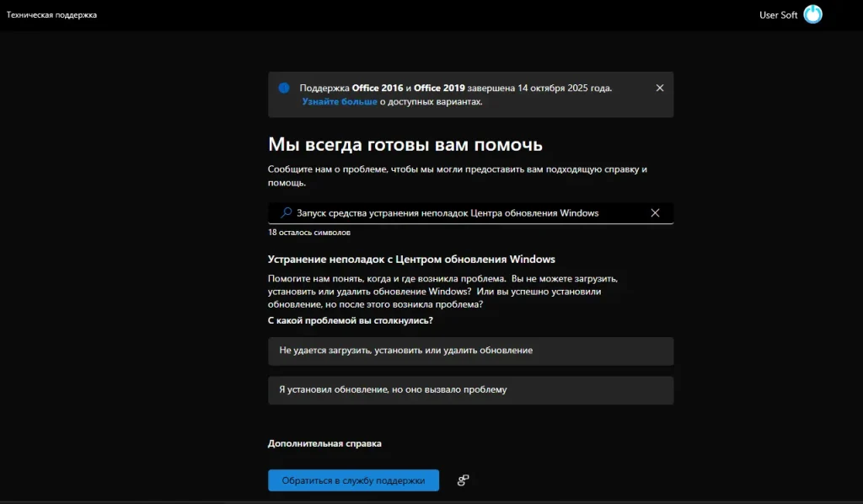Screen dimensions: 863x504
Task: Open the feedback icon beside support button
Action: click(x=463, y=480)
